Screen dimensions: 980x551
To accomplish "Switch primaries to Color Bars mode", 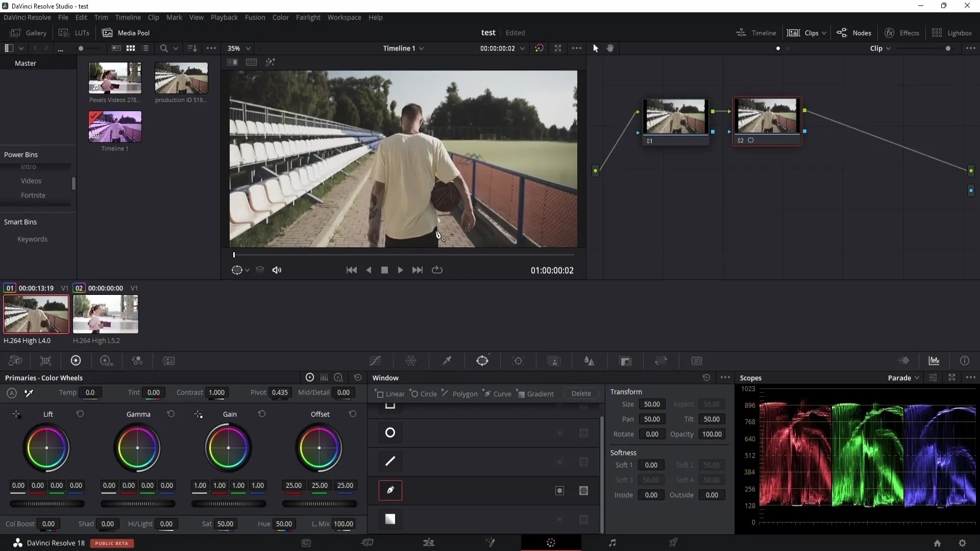I will click(324, 378).
